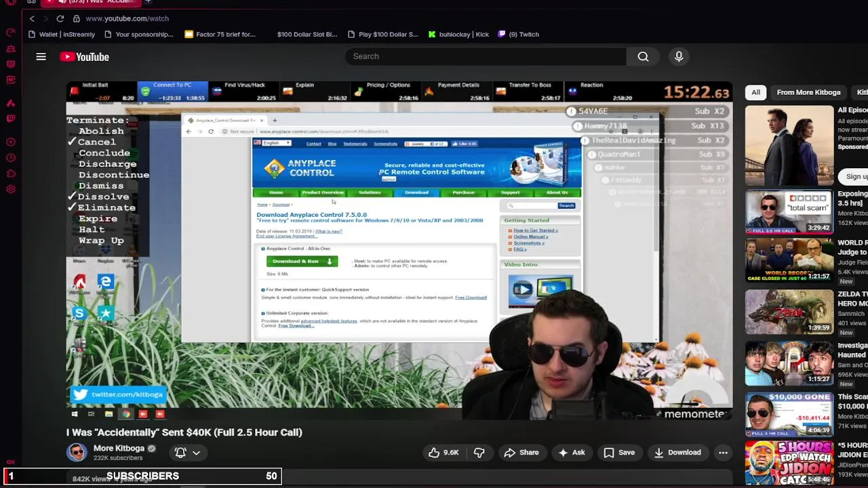Open More Kitboga channel avatar

(77, 452)
